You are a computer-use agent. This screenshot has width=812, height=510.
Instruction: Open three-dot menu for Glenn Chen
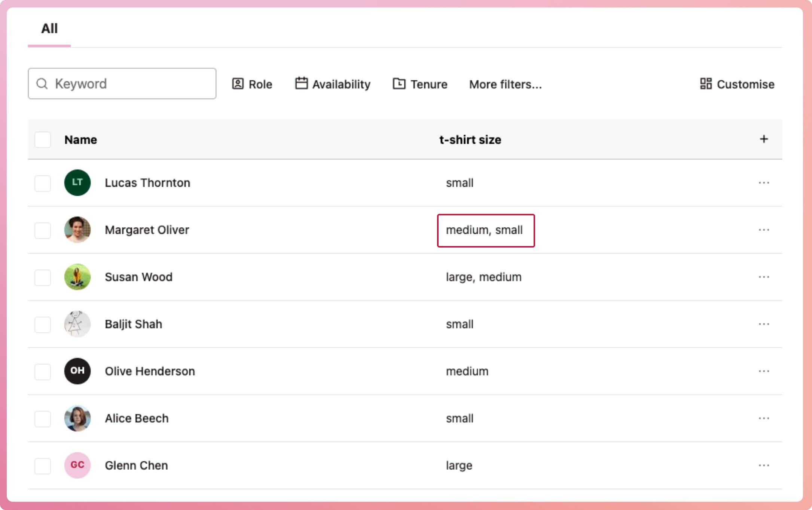[764, 466]
